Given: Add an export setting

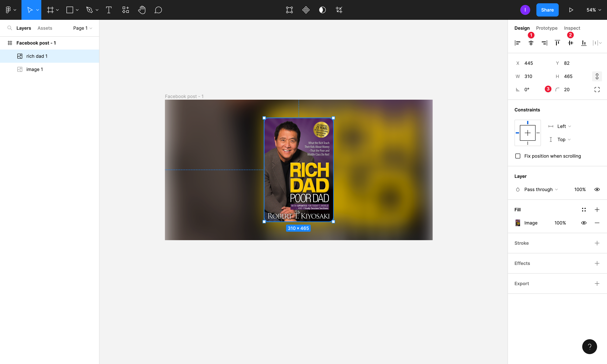Looking at the screenshot, I should coord(597,284).
